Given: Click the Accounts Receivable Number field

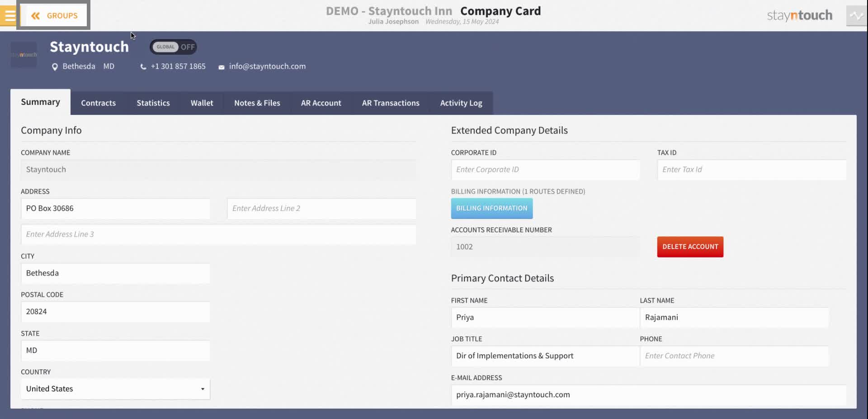Looking at the screenshot, I should [545, 247].
